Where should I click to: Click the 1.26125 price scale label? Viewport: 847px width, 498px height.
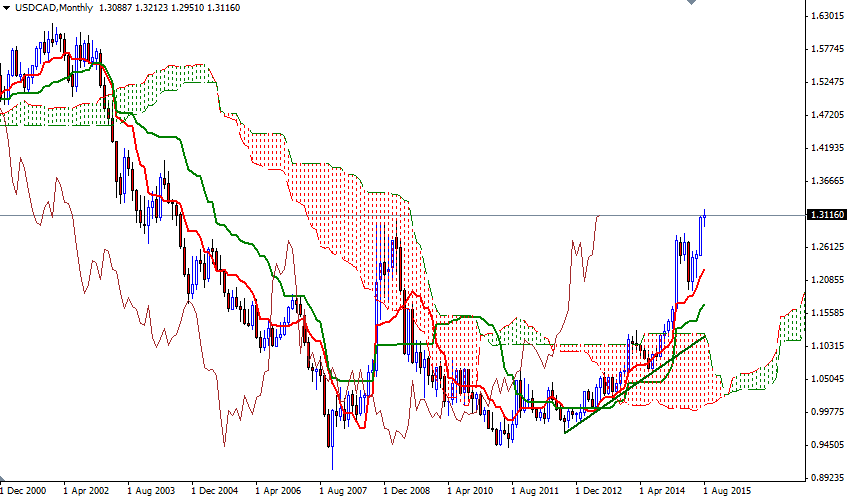point(827,247)
